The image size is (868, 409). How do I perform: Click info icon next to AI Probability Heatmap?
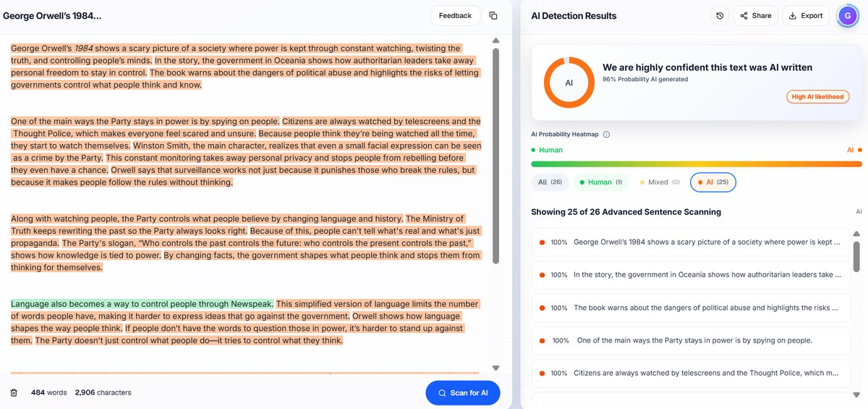coord(606,134)
